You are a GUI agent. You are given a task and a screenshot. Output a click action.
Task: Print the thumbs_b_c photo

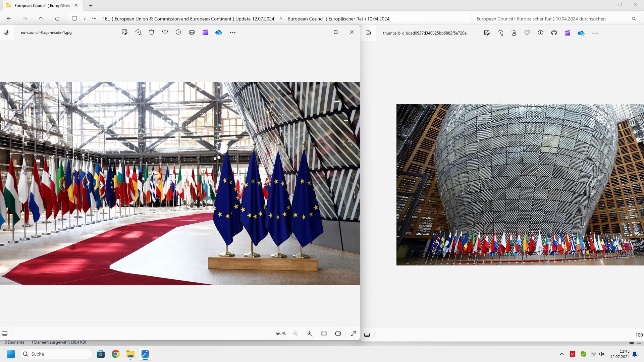point(554,33)
